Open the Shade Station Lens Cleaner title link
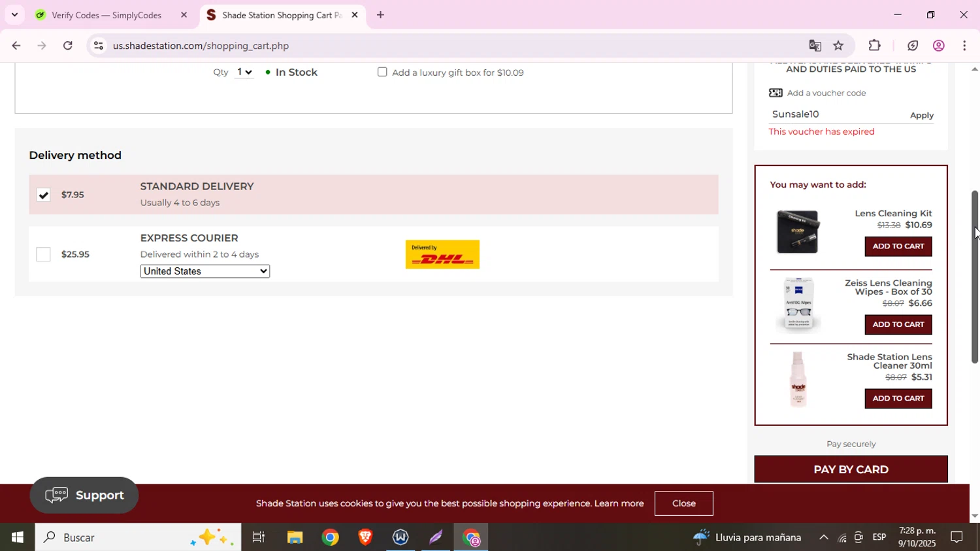Screen dimensions: 980x551 click(889, 361)
